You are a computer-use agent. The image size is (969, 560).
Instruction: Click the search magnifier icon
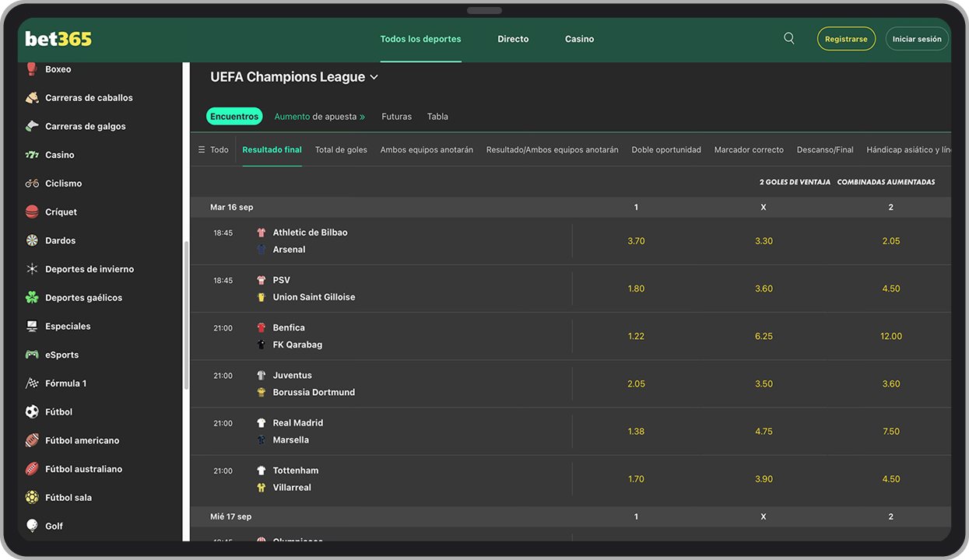(789, 38)
